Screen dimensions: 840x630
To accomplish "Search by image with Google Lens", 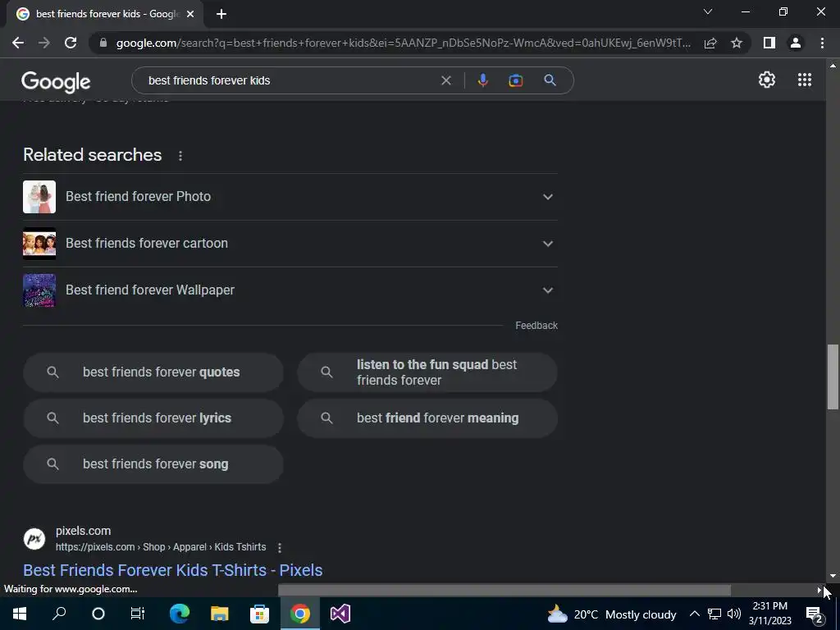I will [x=515, y=80].
